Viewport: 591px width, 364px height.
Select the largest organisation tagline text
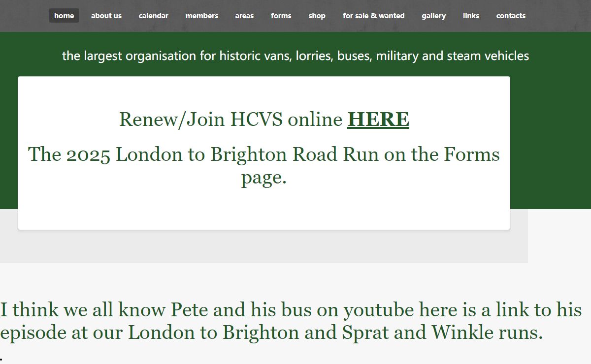tap(295, 56)
